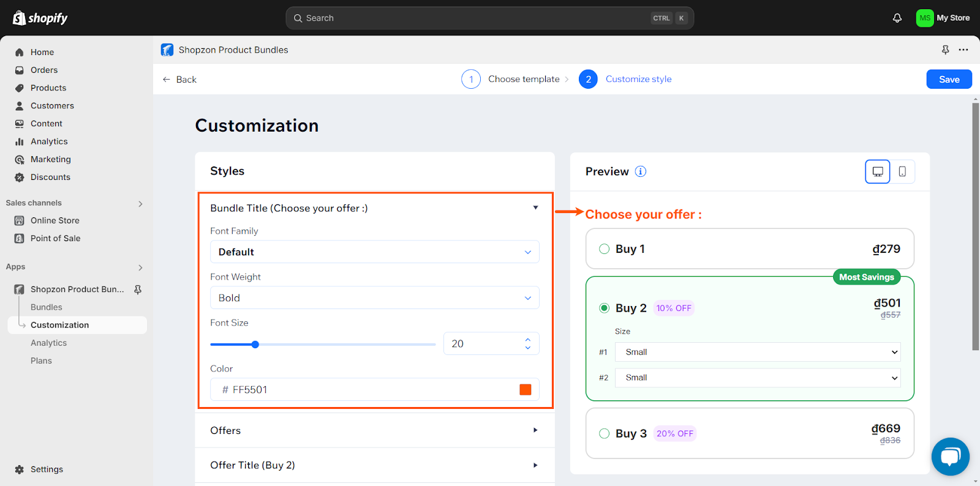This screenshot has height=486, width=980.
Task: Open the #2 Size dropdown
Action: click(758, 378)
